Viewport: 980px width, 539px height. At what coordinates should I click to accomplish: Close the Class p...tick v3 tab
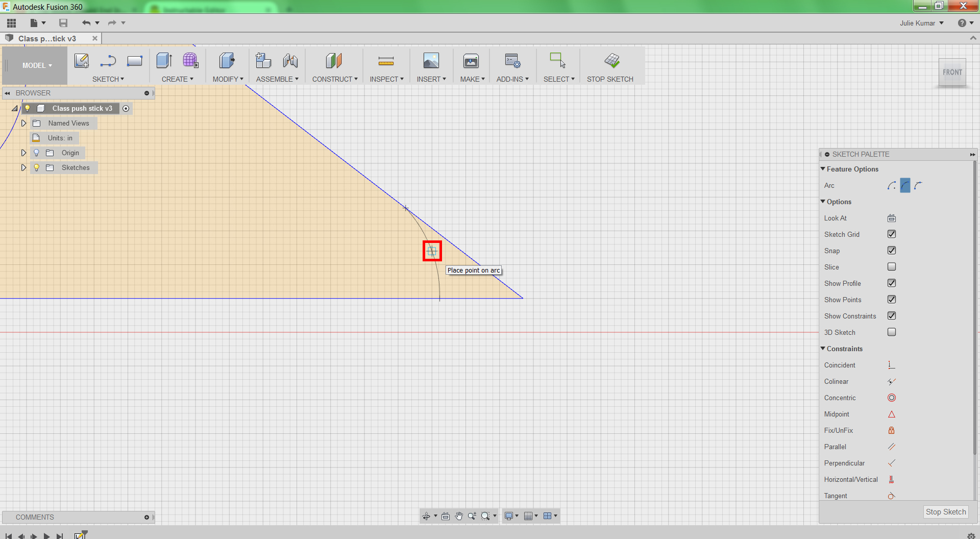(94, 38)
